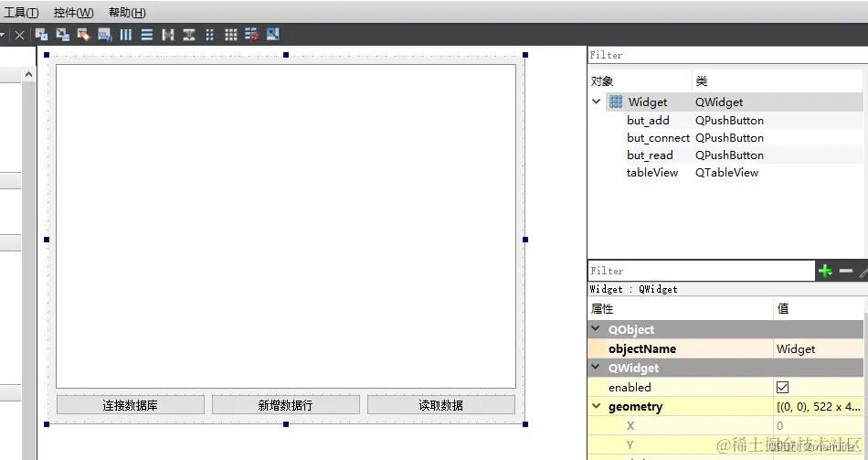Click QTableView class text in tree
This screenshot has height=460, width=868.
727,172
